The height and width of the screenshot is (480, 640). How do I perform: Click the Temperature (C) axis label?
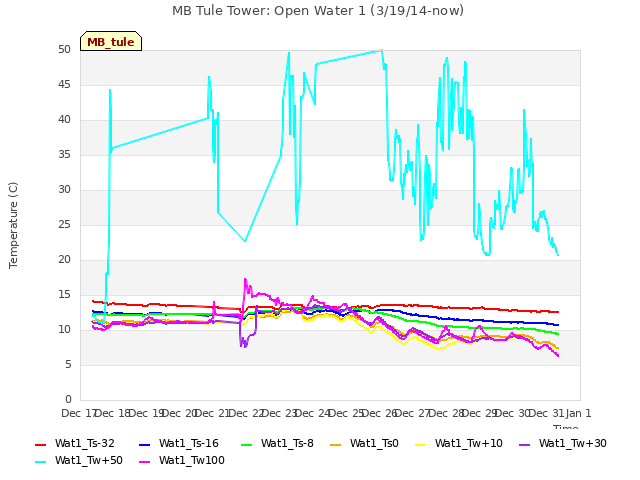[x=13, y=225]
